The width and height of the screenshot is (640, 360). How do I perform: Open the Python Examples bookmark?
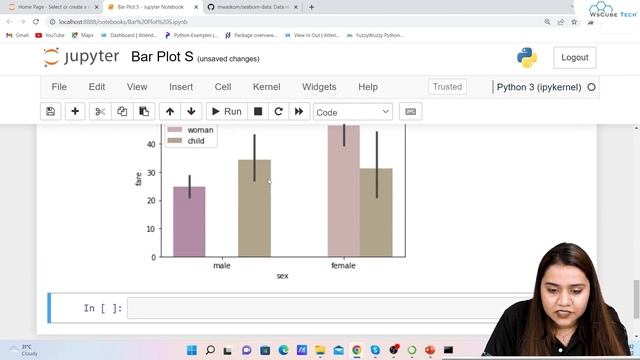point(191,35)
